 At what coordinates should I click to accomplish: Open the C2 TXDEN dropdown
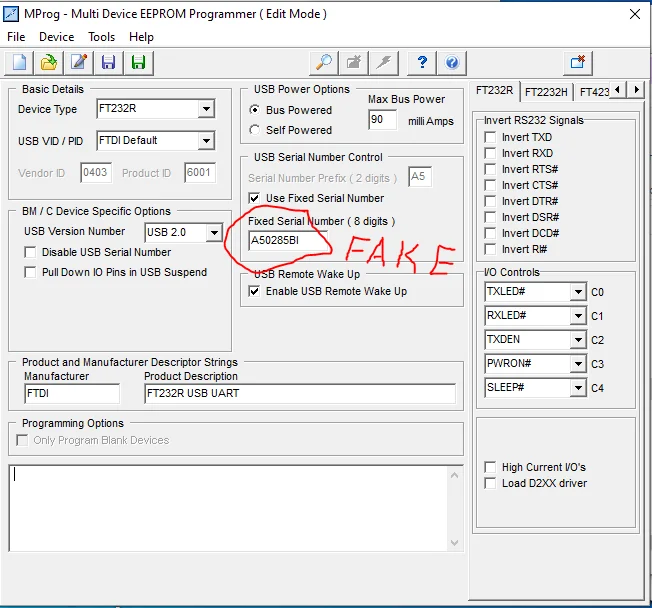point(578,340)
